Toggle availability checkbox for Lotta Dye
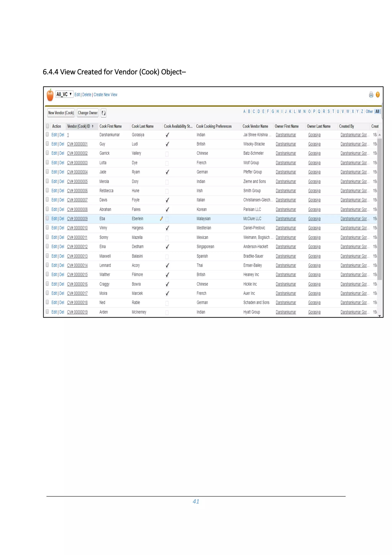Image resolution: width=392 pixels, height=555 pixels. point(167,163)
